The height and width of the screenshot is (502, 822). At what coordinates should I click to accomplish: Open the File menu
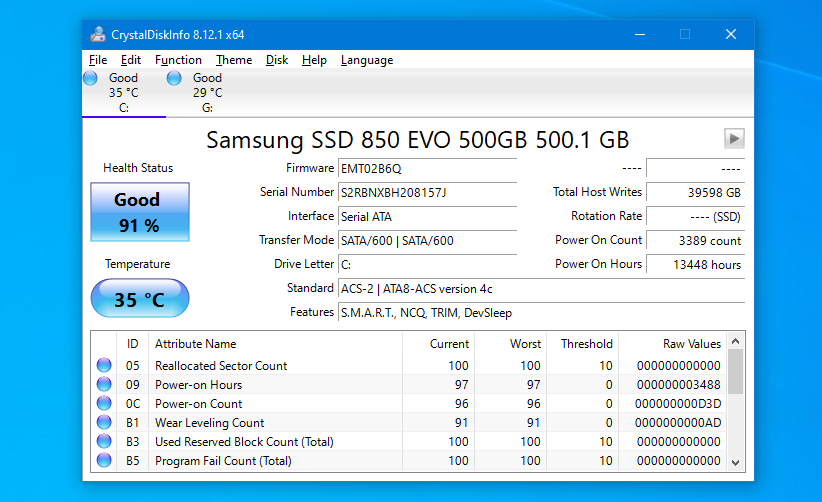pos(98,60)
